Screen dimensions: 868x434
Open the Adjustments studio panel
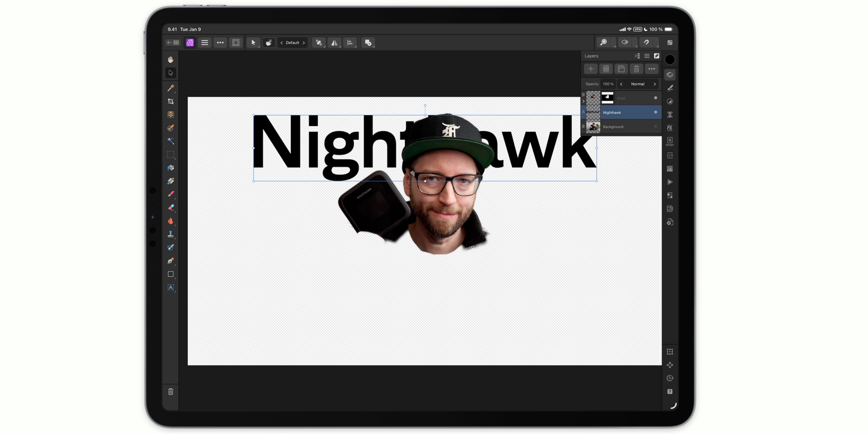670,101
